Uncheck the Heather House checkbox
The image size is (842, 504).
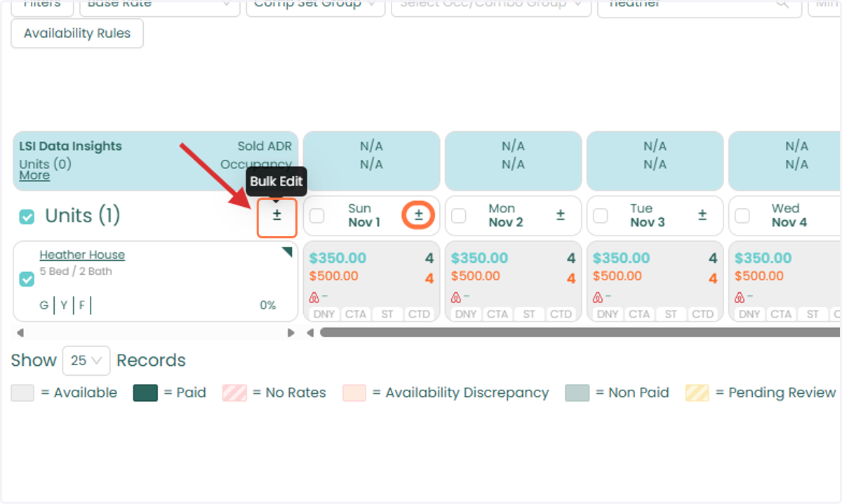tap(27, 280)
